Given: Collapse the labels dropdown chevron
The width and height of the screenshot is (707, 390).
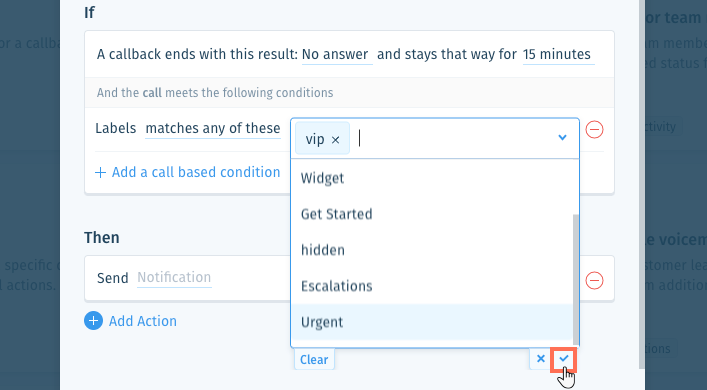Looking at the screenshot, I should click(x=562, y=137).
